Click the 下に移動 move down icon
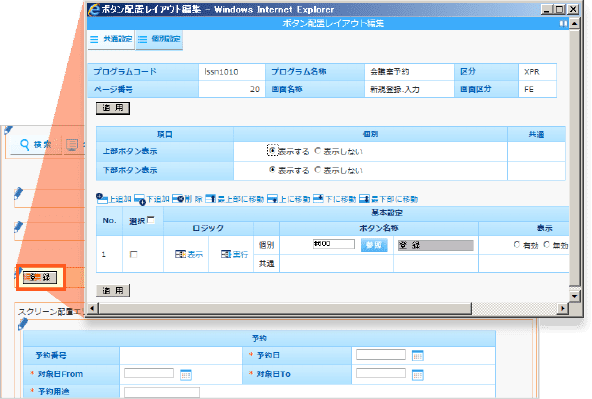The height and width of the screenshot is (399, 592). pyautogui.click(x=318, y=198)
